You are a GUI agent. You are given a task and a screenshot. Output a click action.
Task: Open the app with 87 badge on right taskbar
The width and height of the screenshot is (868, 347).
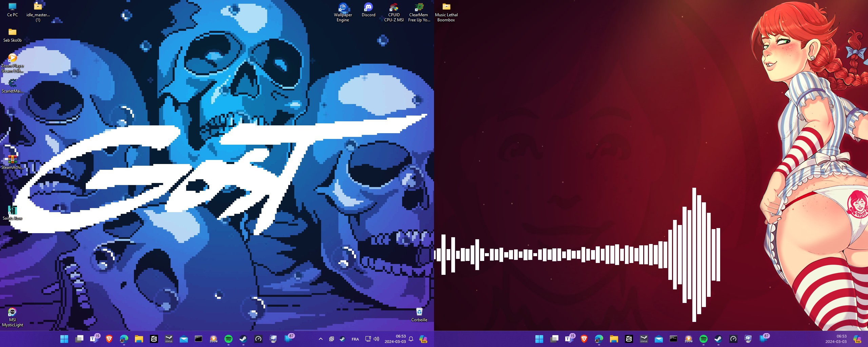coord(764,339)
